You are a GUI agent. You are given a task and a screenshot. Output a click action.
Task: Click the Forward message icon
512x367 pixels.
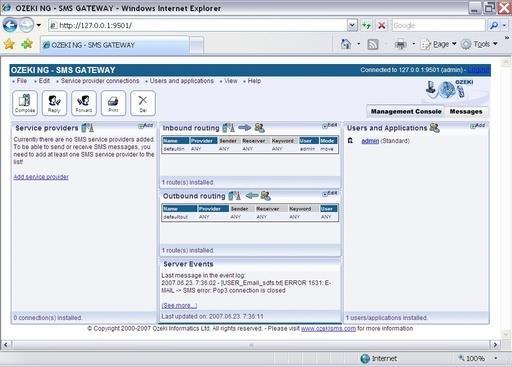(84, 103)
